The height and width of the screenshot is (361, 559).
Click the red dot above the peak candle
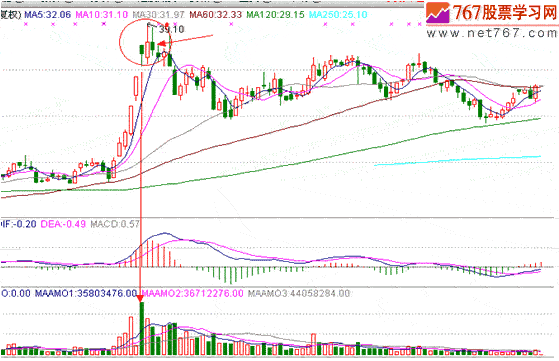click(x=167, y=24)
